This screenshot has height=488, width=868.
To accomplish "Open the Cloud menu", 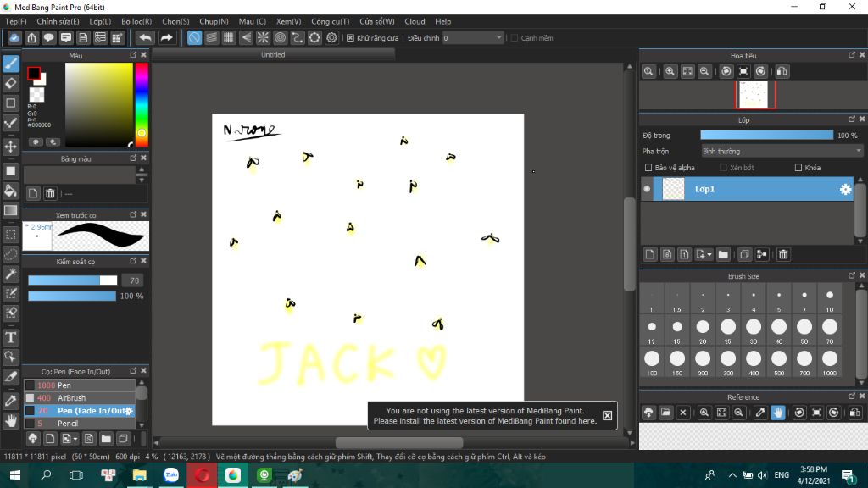I will [x=415, y=21].
